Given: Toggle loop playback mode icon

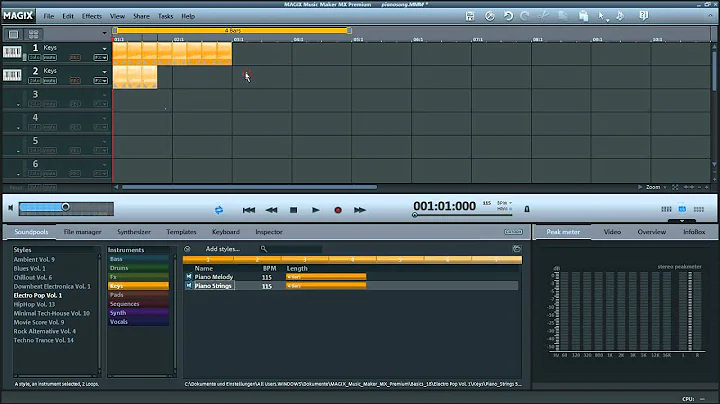Looking at the screenshot, I should [x=219, y=210].
